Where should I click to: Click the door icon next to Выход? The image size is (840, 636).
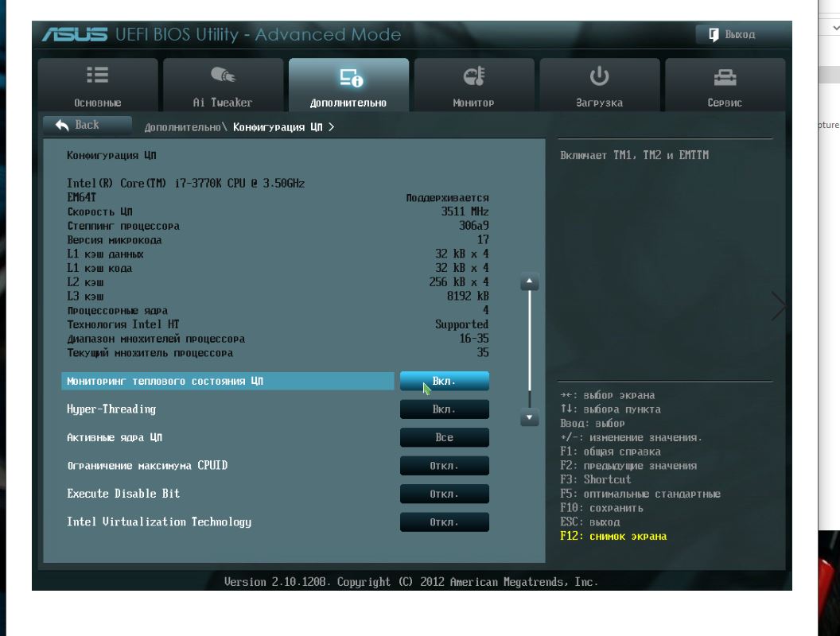pyautogui.click(x=714, y=35)
